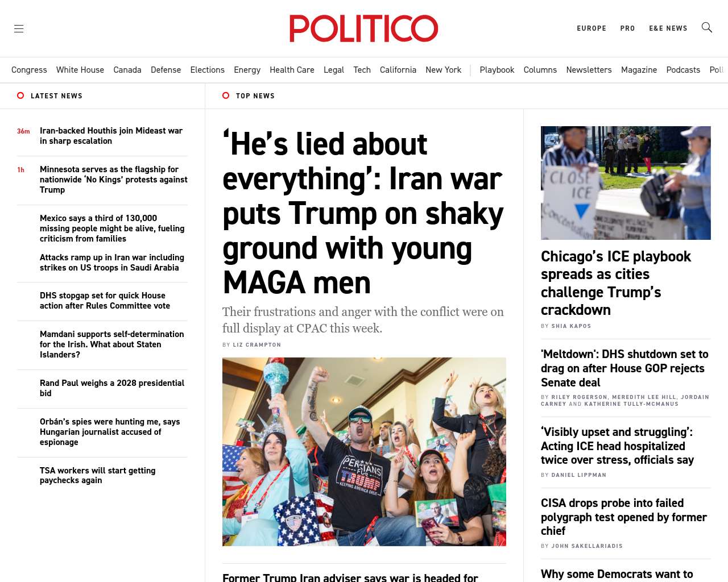Read the Iran-backed Houthis headline
Viewport: 728px width, 582px height.
point(111,136)
